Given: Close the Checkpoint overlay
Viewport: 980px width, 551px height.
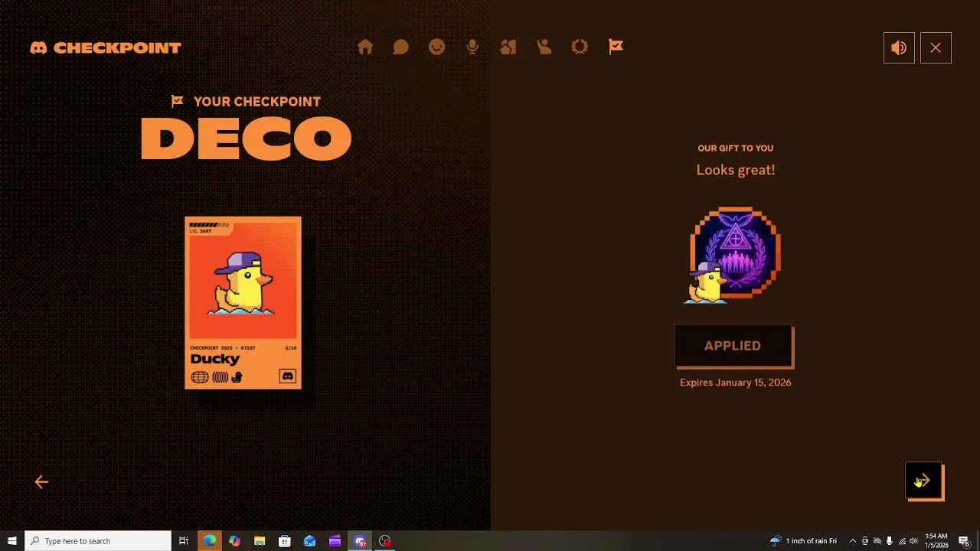Looking at the screenshot, I should [936, 47].
